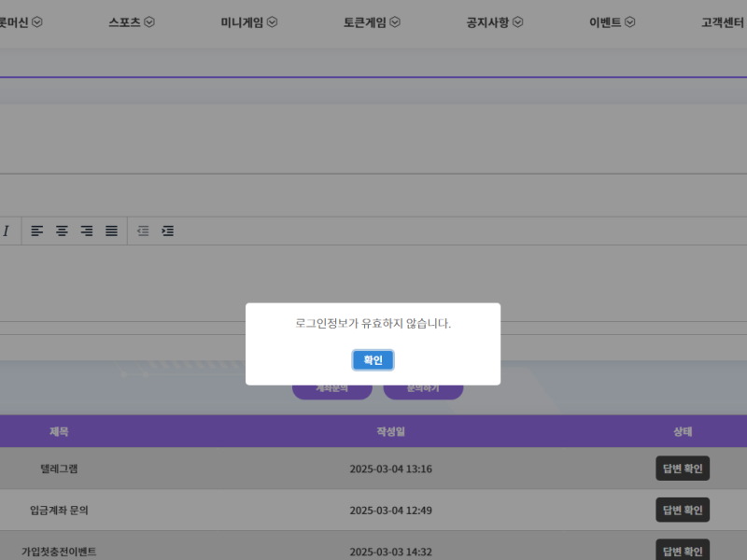Expand the 미니게임 menu
The width and height of the screenshot is (747, 560).
(248, 22)
